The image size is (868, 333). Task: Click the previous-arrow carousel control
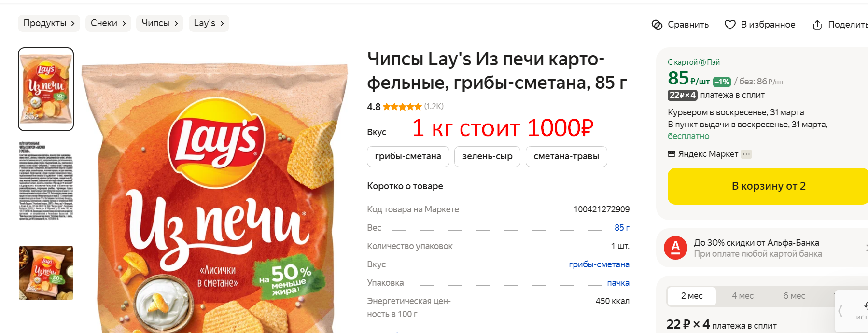pyautogui.click(x=840, y=311)
